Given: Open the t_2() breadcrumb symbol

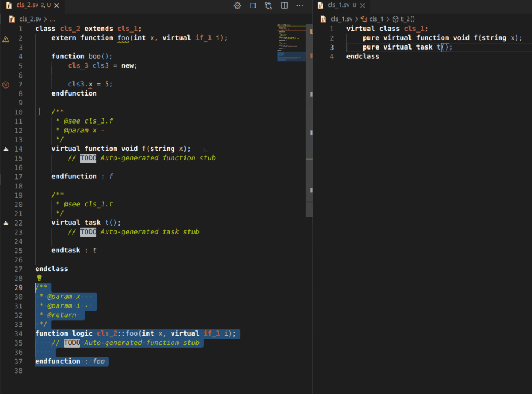Looking at the screenshot, I should coord(407,19).
